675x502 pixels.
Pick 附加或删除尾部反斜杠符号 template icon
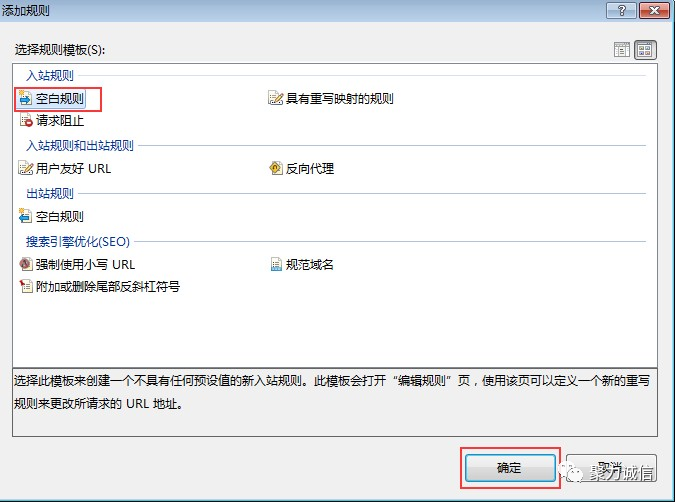tap(26, 286)
